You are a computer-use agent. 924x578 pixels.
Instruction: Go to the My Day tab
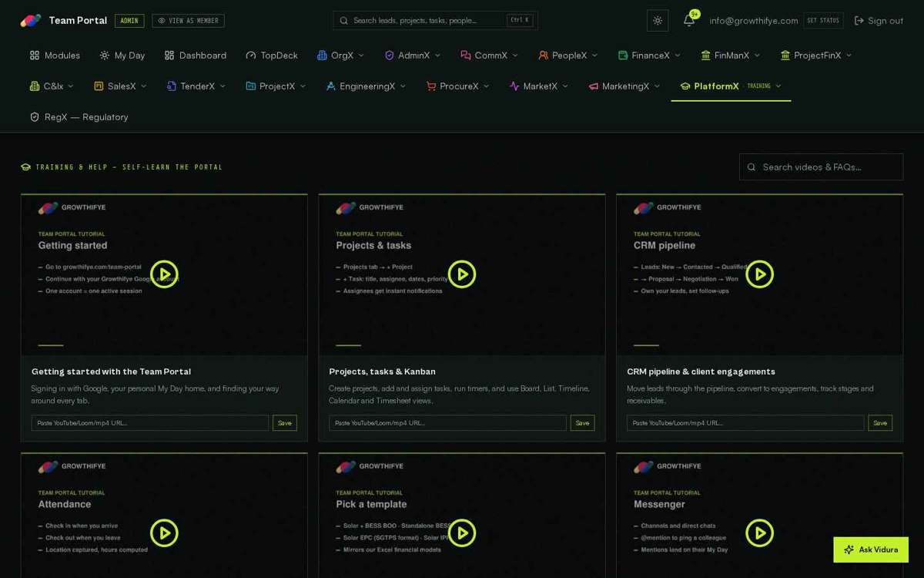tap(122, 55)
